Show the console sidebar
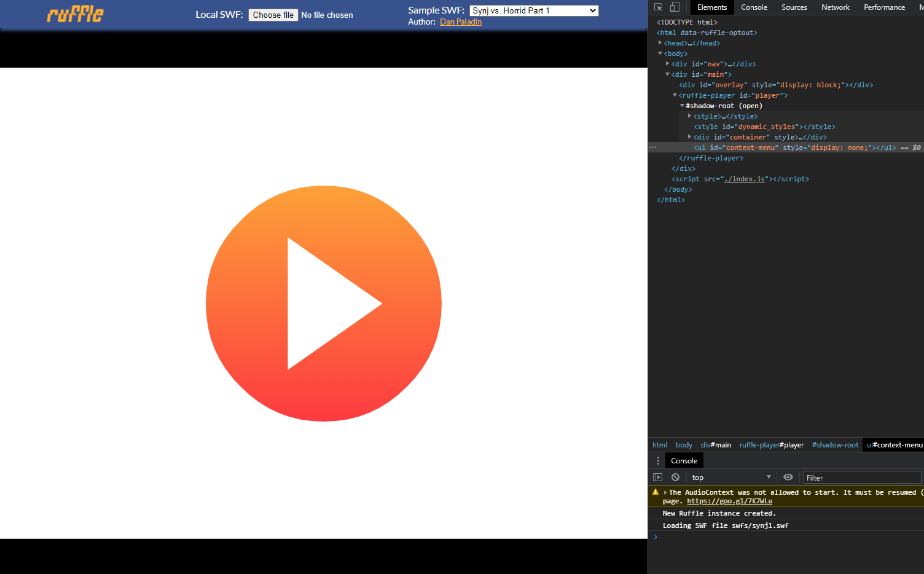Screen dimensions: 924x574 tap(658, 477)
